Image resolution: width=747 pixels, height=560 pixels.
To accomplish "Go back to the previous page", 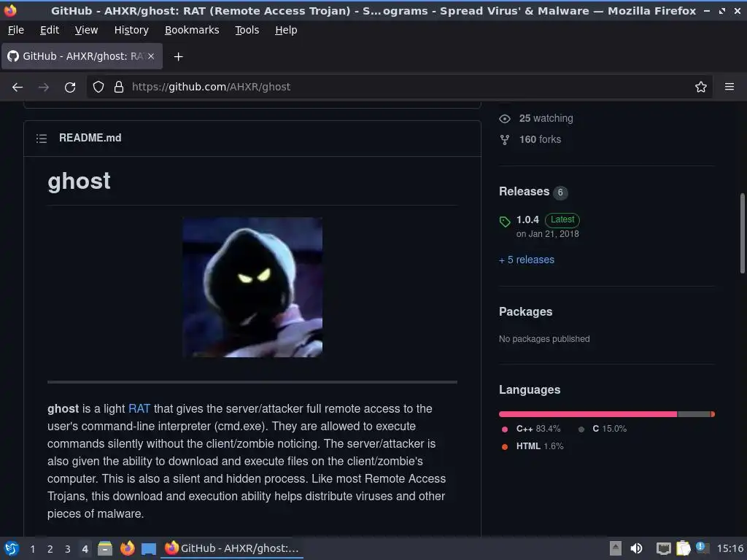I will click(x=18, y=87).
